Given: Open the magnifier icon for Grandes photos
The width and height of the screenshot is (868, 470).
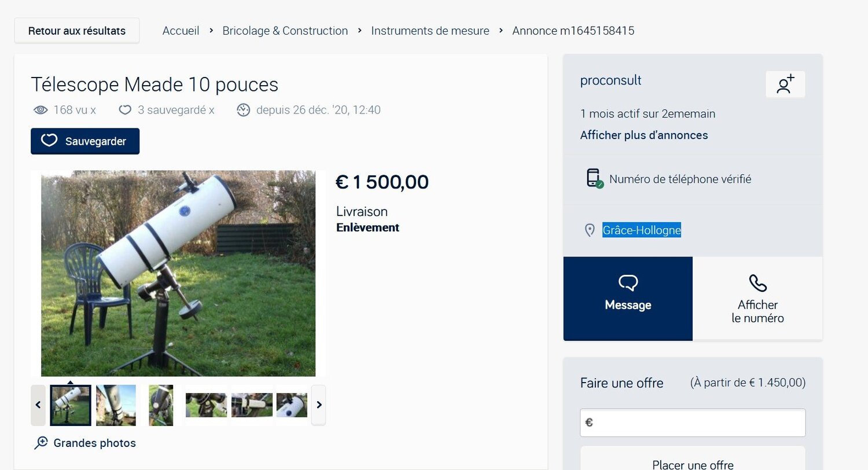Looking at the screenshot, I should click(x=40, y=442).
